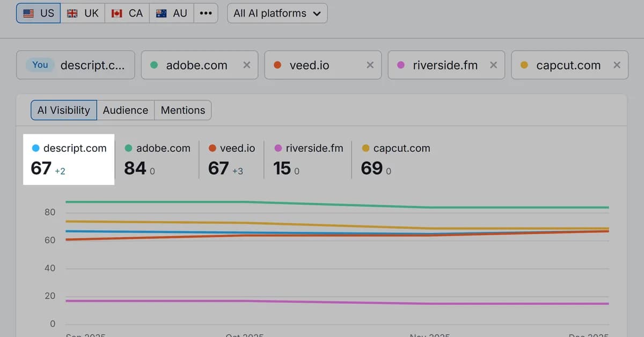Viewport: 644px width, 337px height.
Task: Click the blue descript.com legend dot
Action: pos(36,148)
